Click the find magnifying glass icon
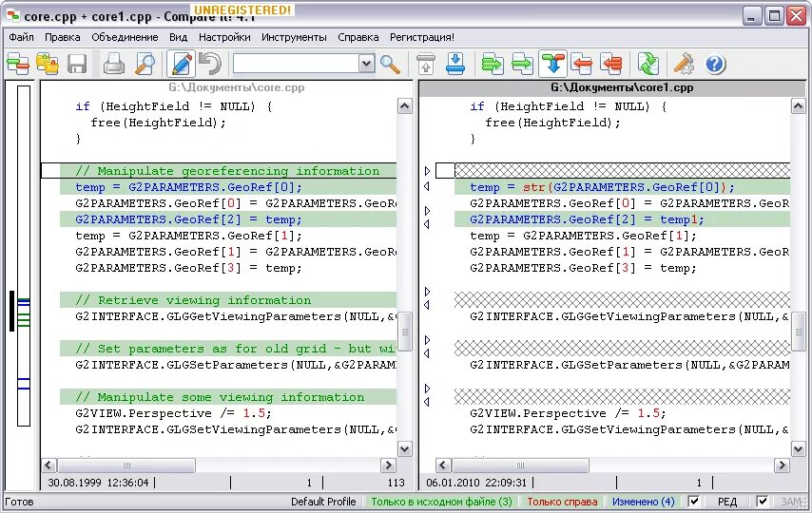The height and width of the screenshot is (513, 812). 390,65
